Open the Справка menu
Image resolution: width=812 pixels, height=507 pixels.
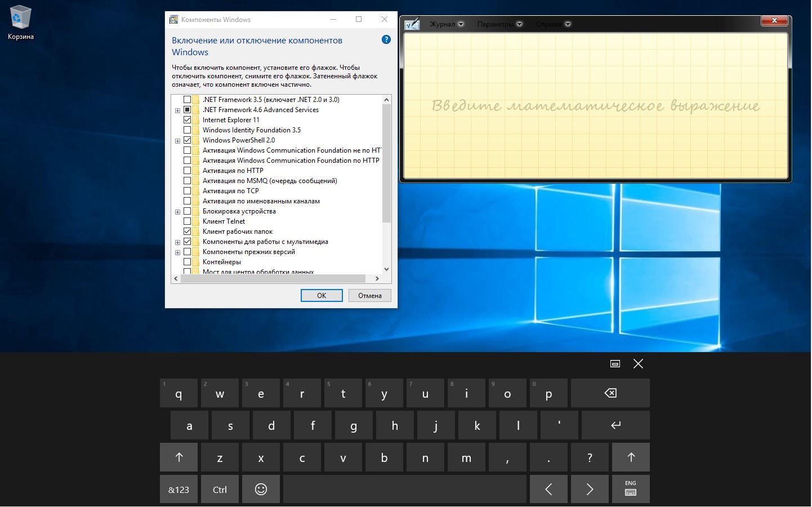point(548,24)
